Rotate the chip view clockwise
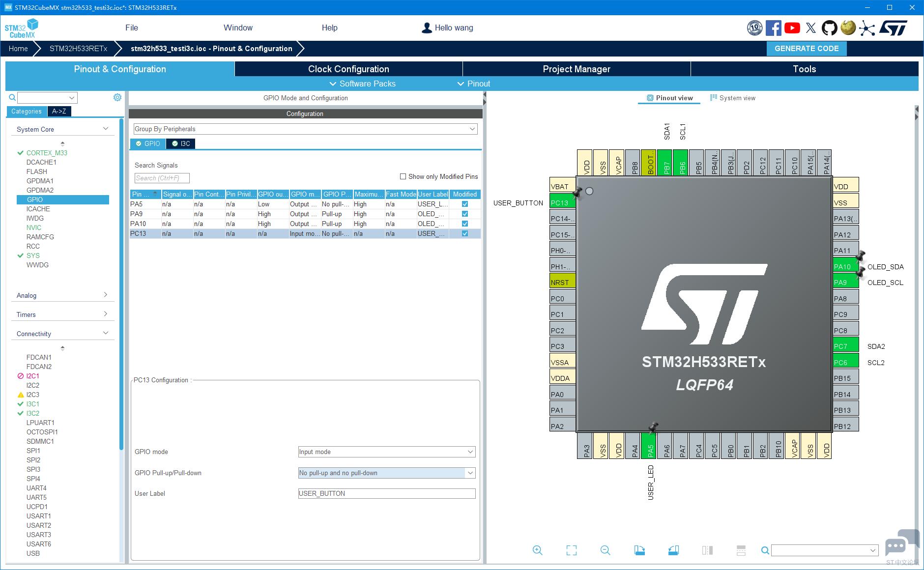The width and height of the screenshot is (924, 570). [x=639, y=550]
